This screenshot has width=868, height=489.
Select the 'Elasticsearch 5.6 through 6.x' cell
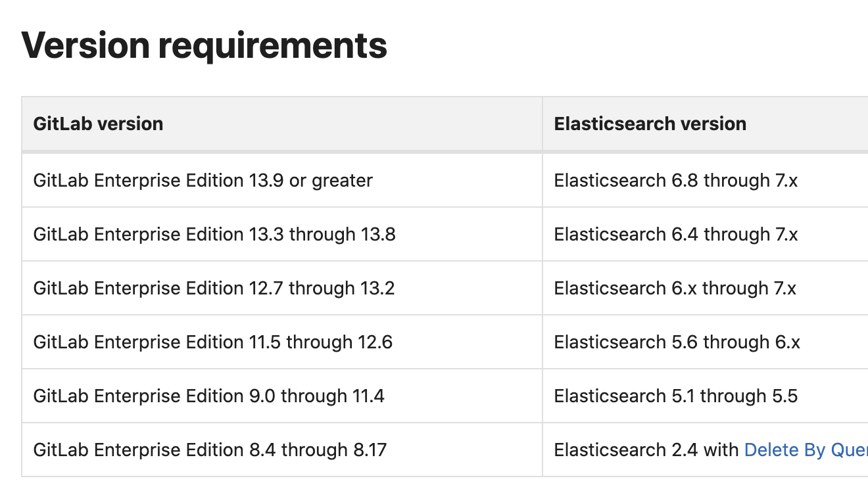pos(677,342)
